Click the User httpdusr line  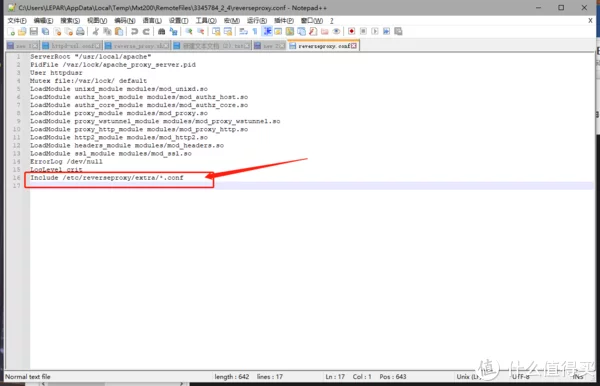56,73
